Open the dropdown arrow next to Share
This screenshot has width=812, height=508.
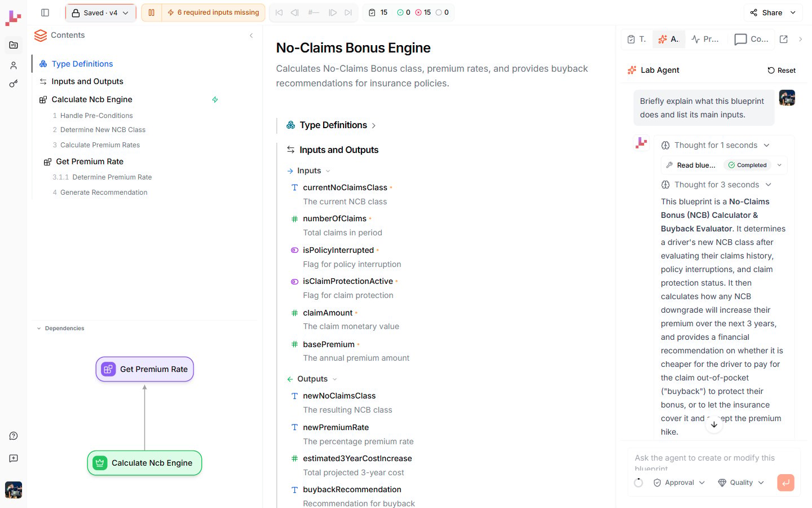(x=793, y=12)
